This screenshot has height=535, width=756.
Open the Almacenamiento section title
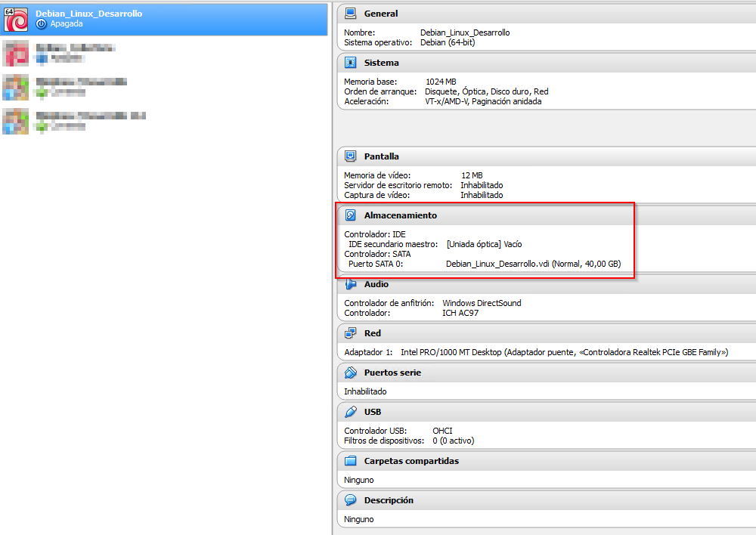[400, 215]
